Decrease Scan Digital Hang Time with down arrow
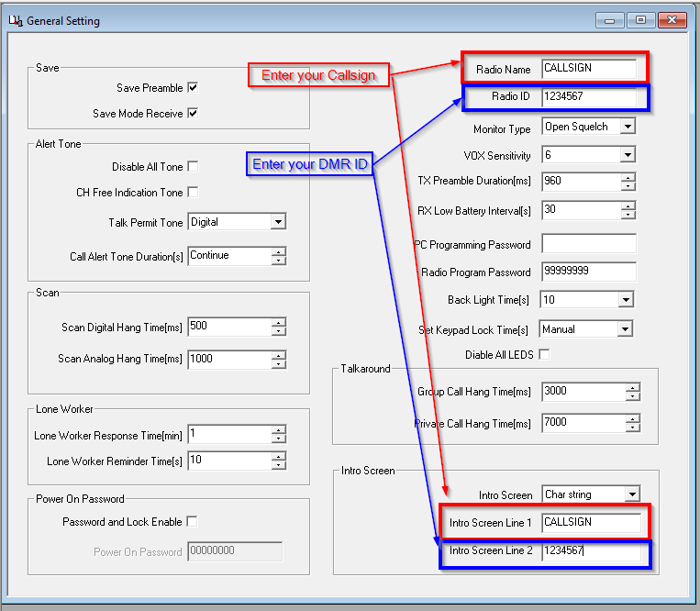700x611 pixels. tap(279, 330)
